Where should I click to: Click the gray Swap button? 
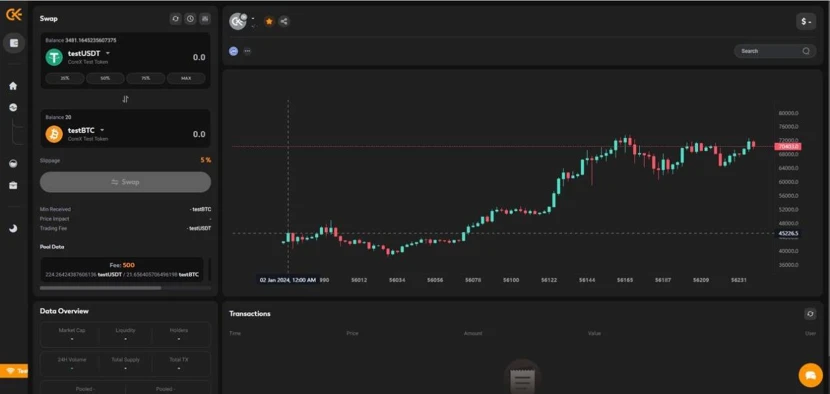point(125,182)
